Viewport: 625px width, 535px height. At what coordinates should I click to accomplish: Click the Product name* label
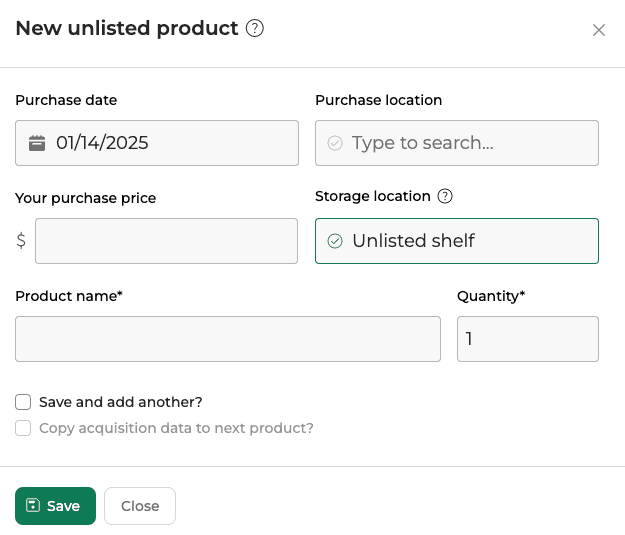(69, 296)
